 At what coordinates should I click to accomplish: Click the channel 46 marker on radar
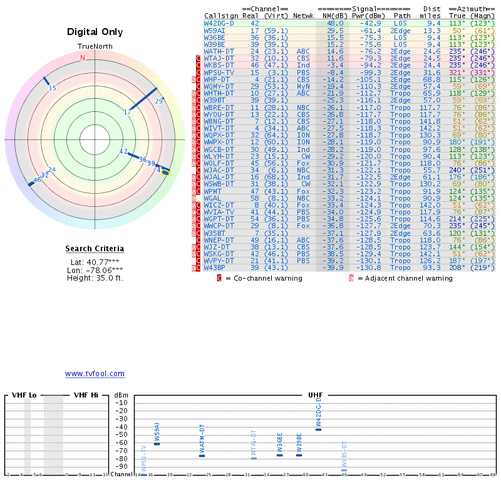(37, 180)
